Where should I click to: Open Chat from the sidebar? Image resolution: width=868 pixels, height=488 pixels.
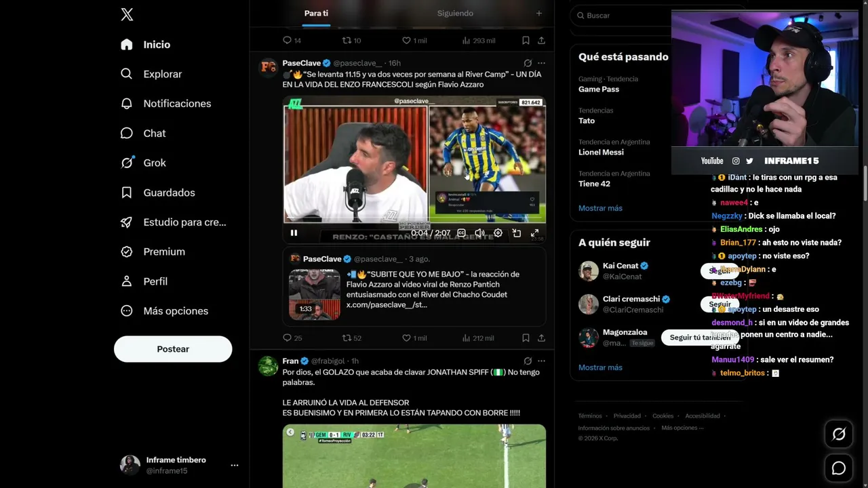click(142, 134)
